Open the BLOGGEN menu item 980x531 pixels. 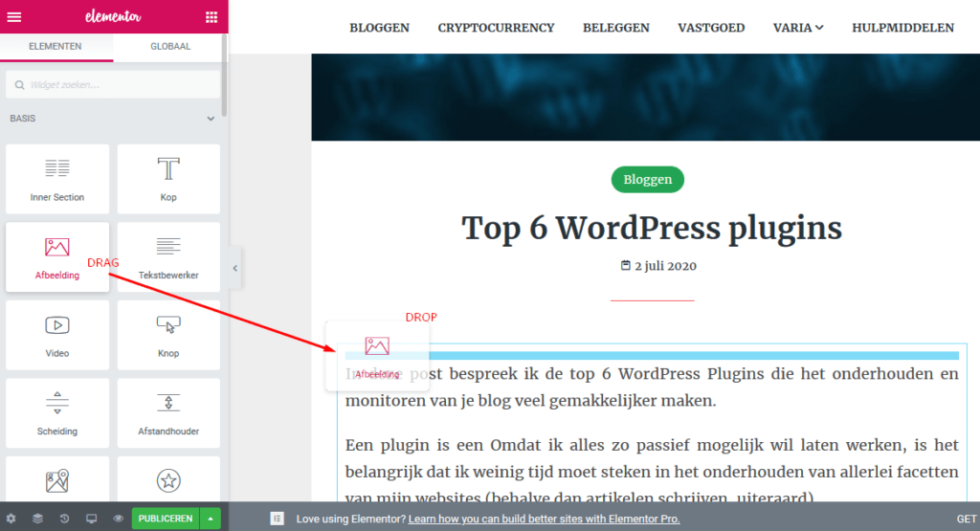[x=379, y=28]
